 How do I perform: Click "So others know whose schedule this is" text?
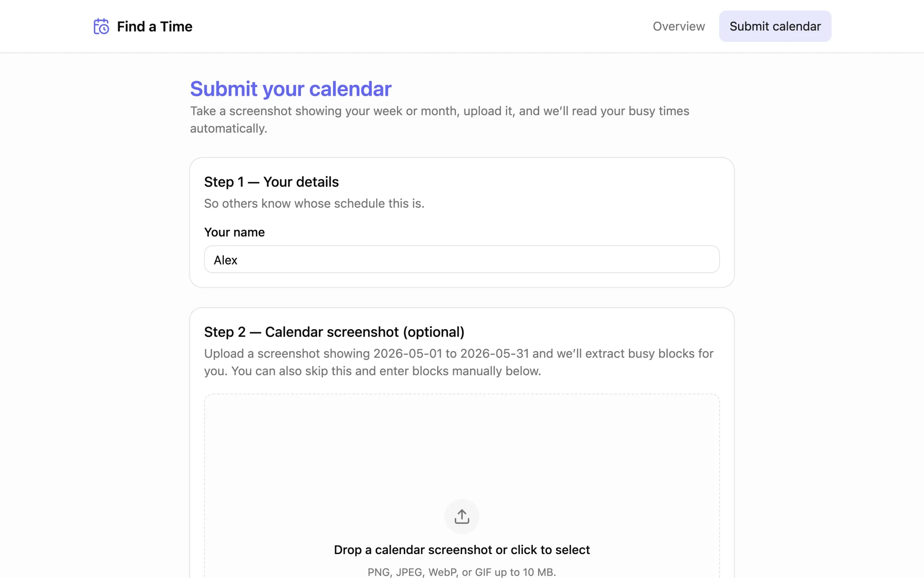coord(314,203)
